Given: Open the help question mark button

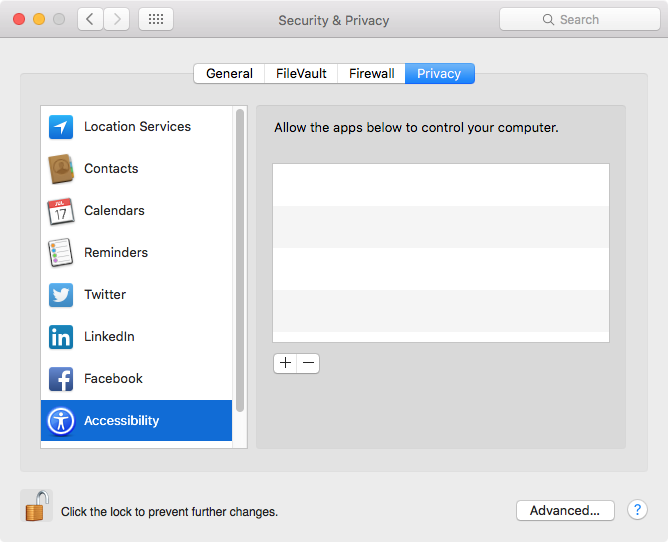Looking at the screenshot, I should [x=637, y=510].
